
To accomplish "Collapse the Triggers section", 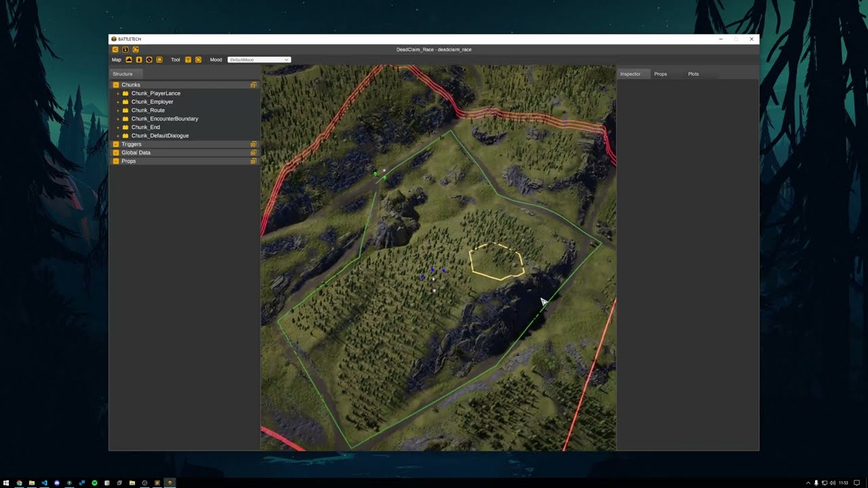I will 116,144.
